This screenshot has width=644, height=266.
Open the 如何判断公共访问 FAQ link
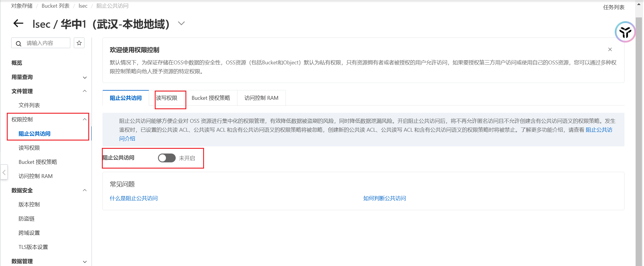pyautogui.click(x=384, y=198)
